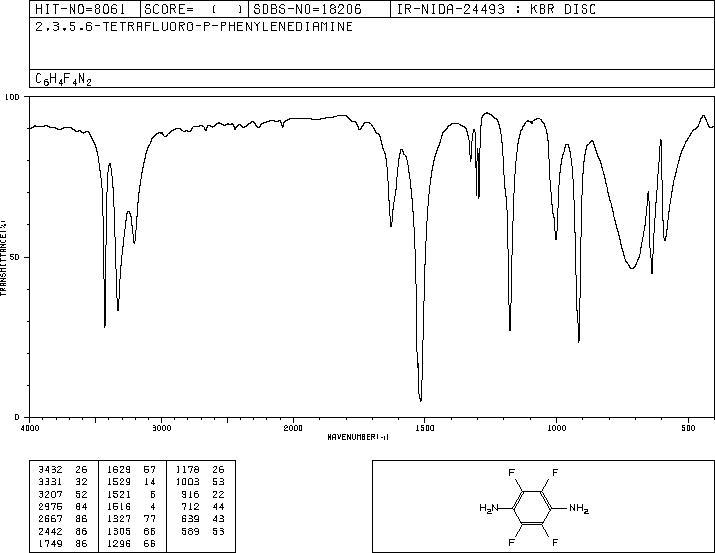Screen dimensions: 715x553
Task: Click the 0 transmittance axis label
Action: click(x=17, y=417)
